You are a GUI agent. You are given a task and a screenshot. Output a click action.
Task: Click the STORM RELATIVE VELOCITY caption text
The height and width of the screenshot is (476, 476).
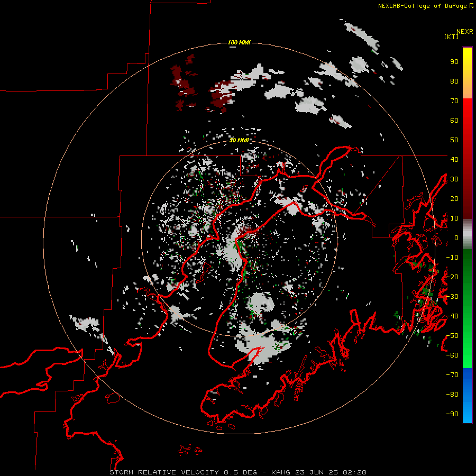pos(164,472)
